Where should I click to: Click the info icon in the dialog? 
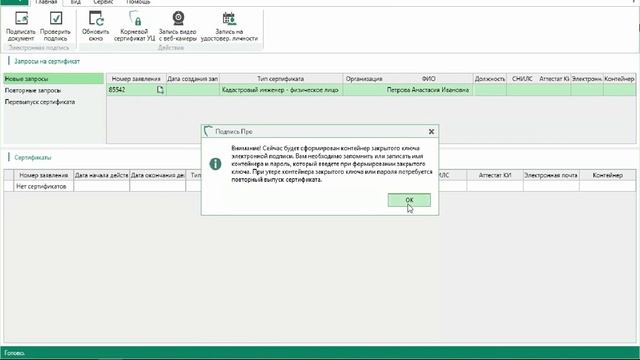[x=215, y=164]
